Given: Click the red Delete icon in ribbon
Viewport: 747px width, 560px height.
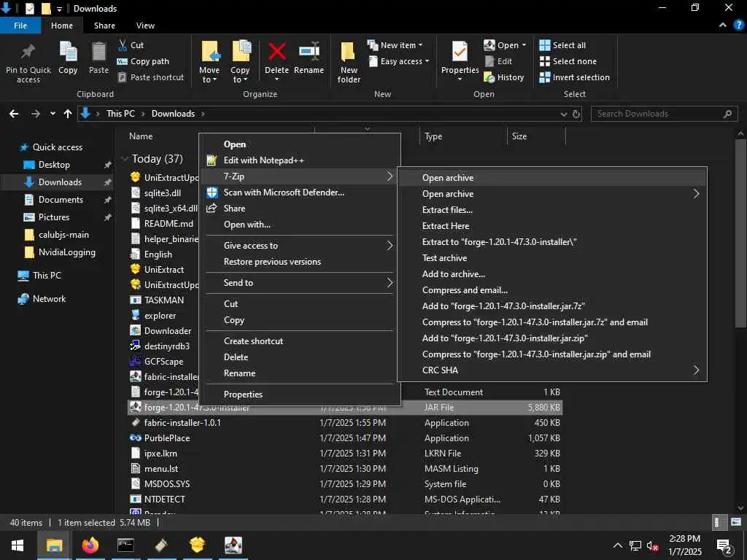Looking at the screenshot, I should [x=276, y=51].
